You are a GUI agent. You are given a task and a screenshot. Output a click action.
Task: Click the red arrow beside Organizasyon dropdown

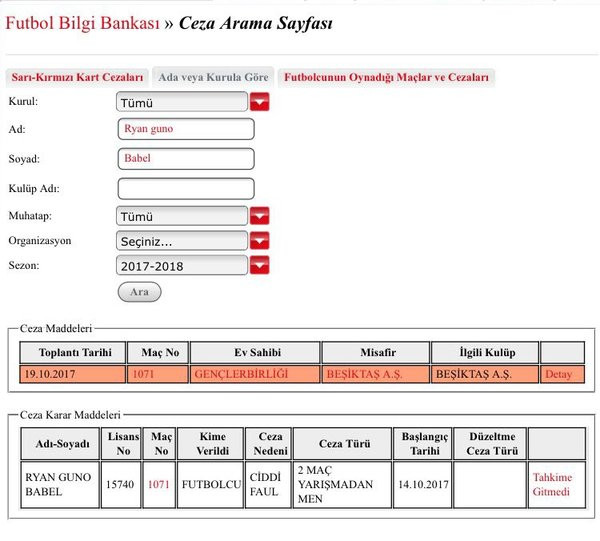[260, 241]
